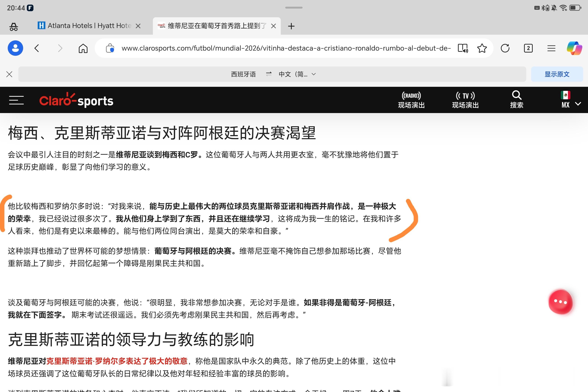Open Claro Sports site navigation menu

pyautogui.click(x=16, y=100)
